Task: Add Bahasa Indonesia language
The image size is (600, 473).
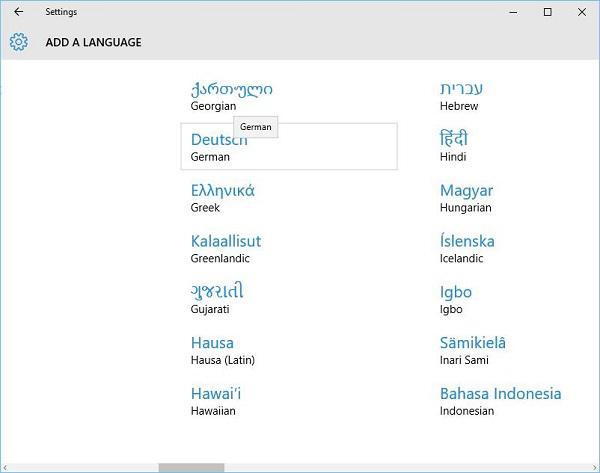Action: point(500,401)
